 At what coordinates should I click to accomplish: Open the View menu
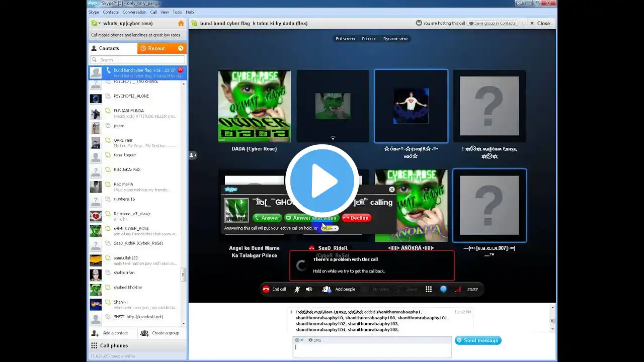[x=165, y=12]
